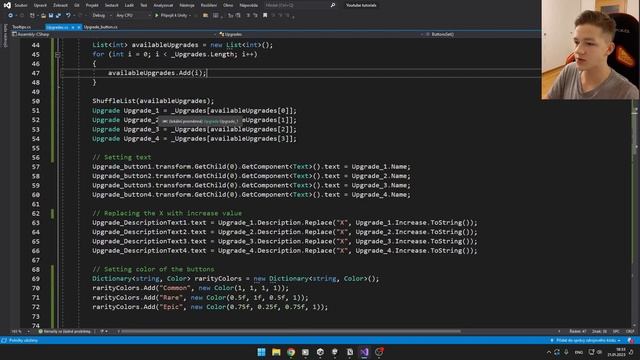This screenshot has width=640, height=360.
Task: Open the Test menu
Action: click(x=144, y=5)
